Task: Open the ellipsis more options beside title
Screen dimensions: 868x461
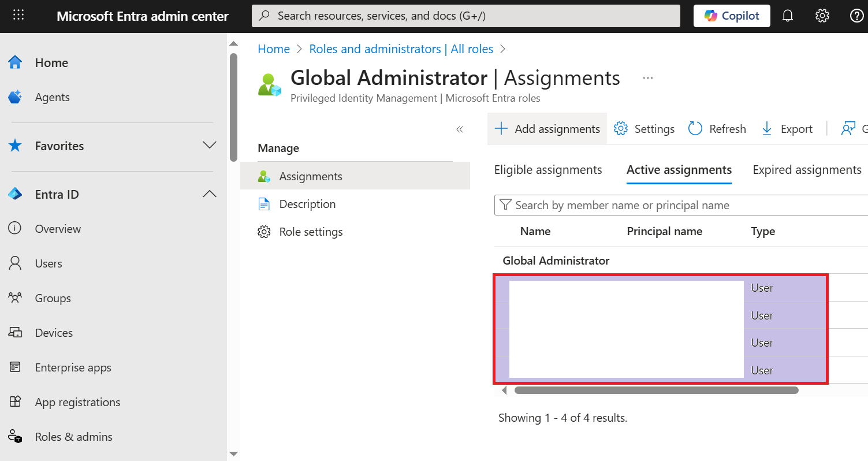Action: point(648,78)
